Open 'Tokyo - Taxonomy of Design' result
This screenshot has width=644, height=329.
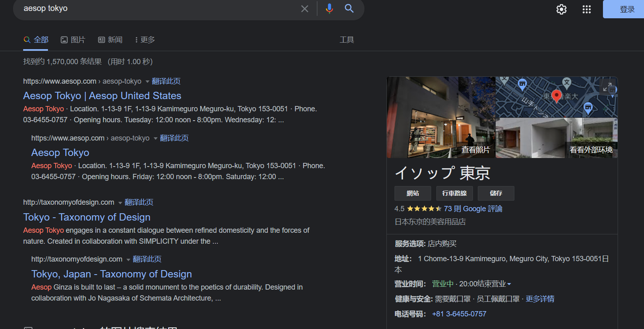(x=87, y=217)
